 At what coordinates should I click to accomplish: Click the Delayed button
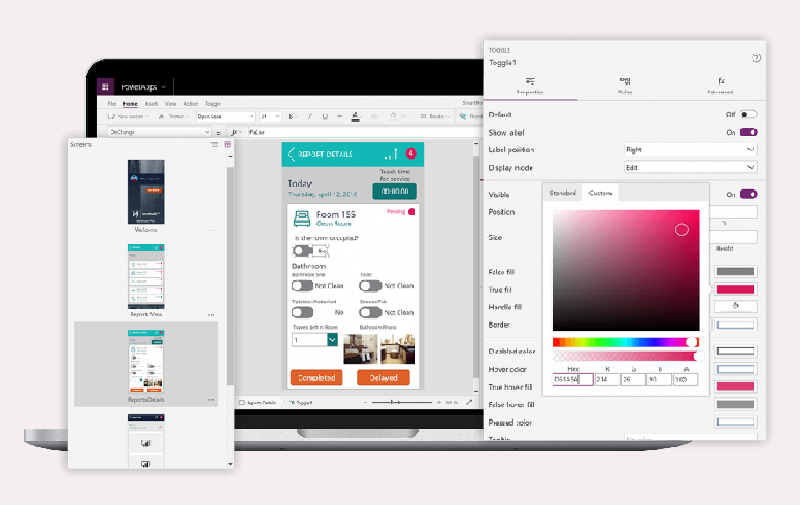383,378
